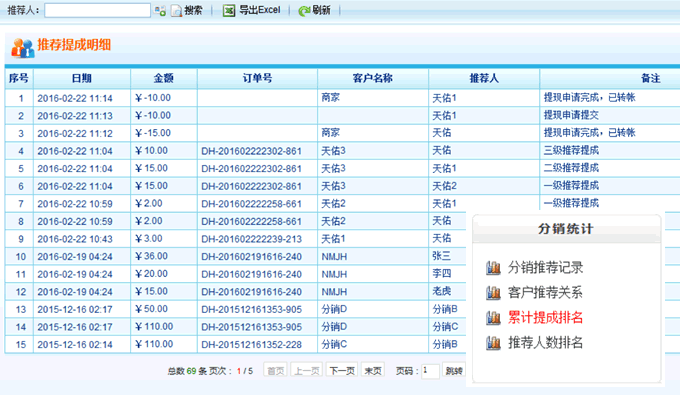Viewport: 680px width, 395px height.
Task: Click the 客户名称 column header
Action: pos(373,78)
